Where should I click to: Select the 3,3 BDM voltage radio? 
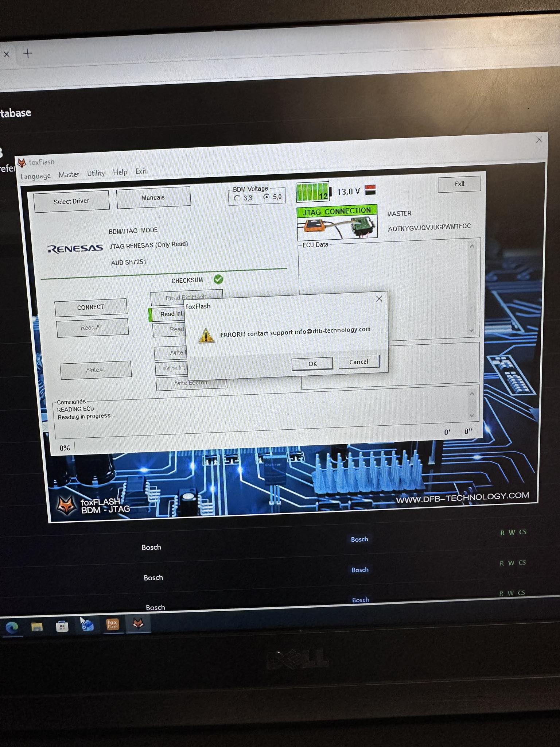click(237, 198)
